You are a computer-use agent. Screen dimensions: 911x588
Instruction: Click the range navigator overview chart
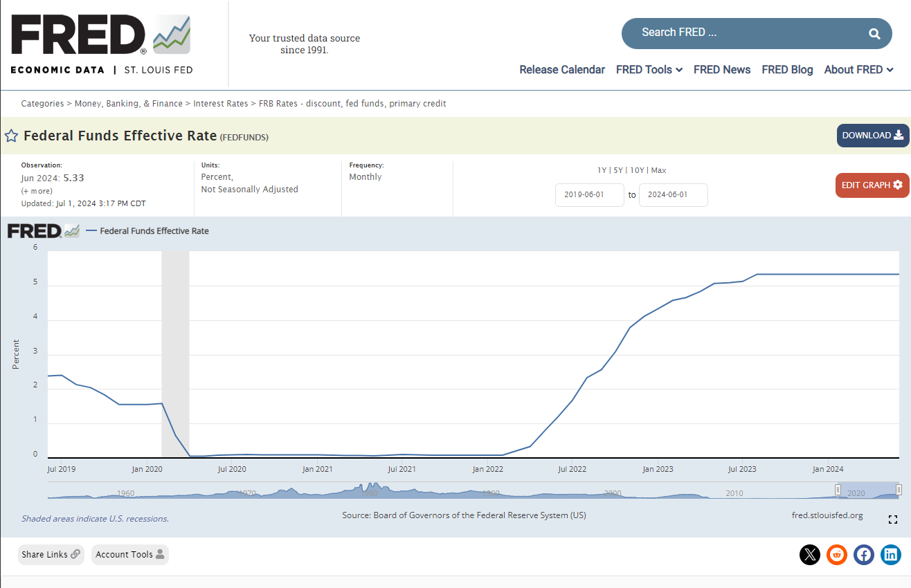pos(474,490)
